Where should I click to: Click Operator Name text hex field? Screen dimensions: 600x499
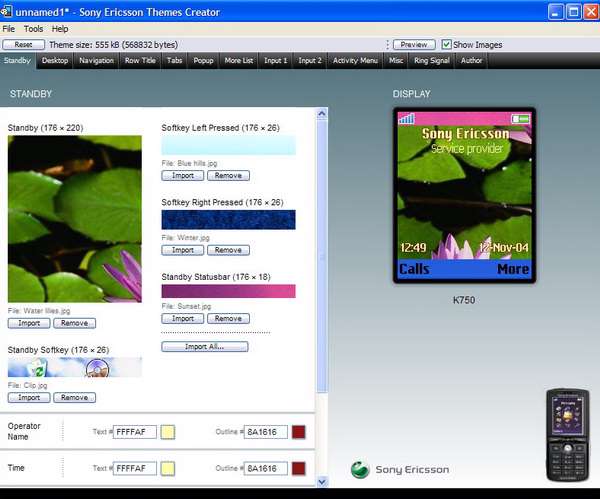[135, 432]
